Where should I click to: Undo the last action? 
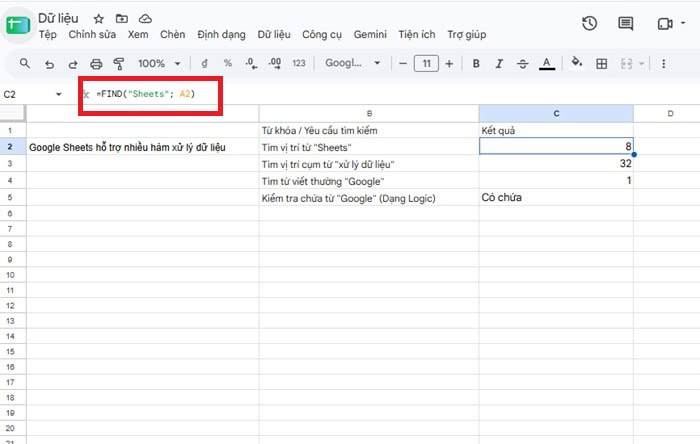click(49, 64)
